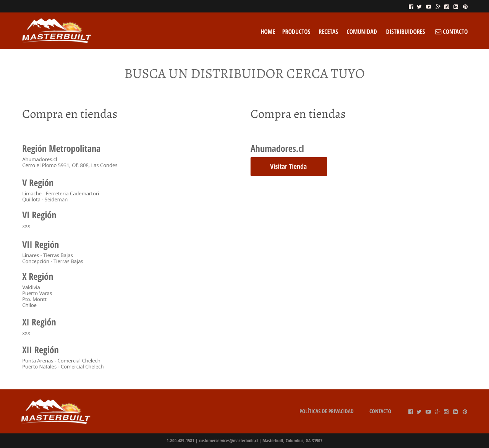Click the Facebook icon in footer
This screenshot has height=448, width=489.
pos(410,412)
